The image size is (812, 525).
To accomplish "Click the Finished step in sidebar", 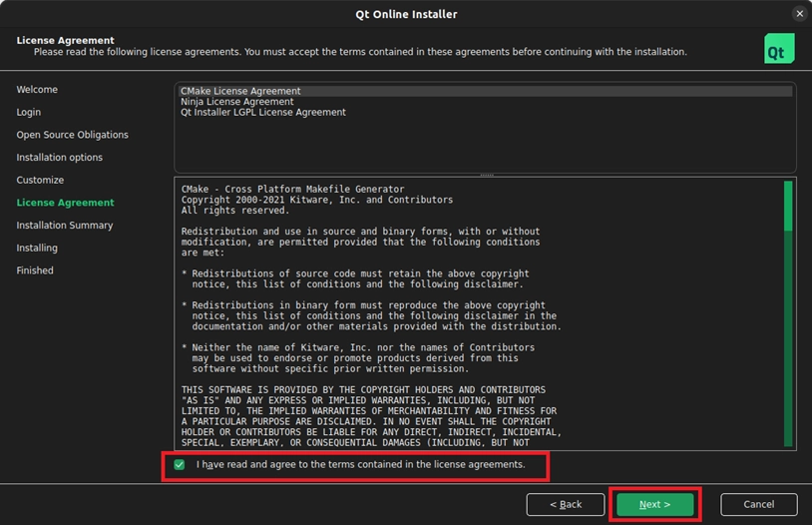I will click(x=35, y=270).
